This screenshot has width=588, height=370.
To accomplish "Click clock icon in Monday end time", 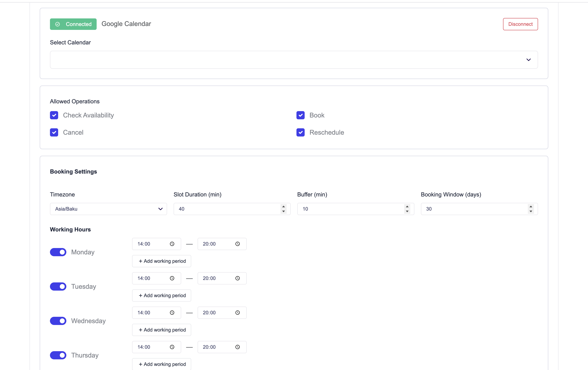I will pyautogui.click(x=237, y=244).
